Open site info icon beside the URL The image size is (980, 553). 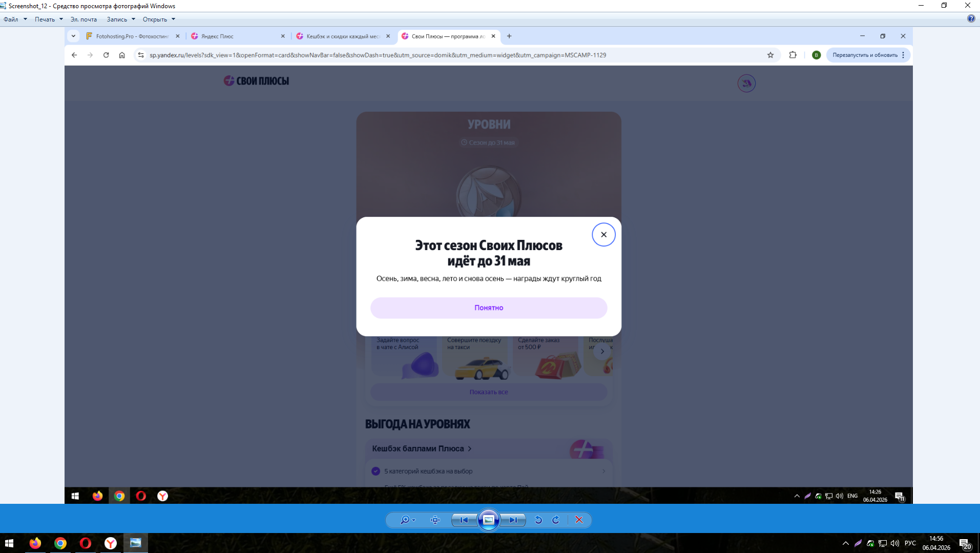[x=141, y=55]
